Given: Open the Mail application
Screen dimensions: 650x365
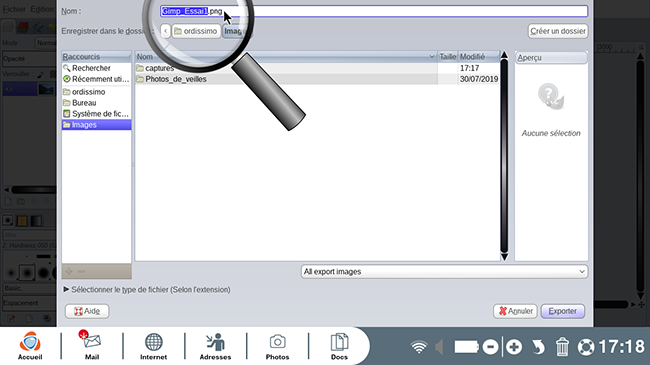Looking at the screenshot, I should click(x=92, y=346).
